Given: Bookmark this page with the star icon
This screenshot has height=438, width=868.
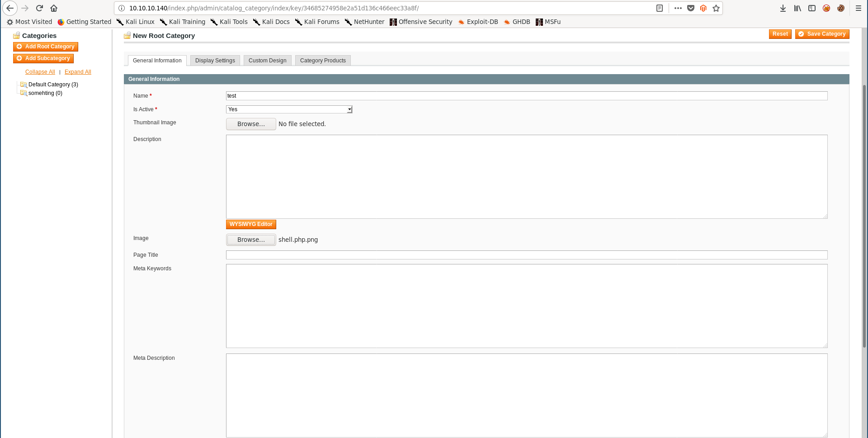Looking at the screenshot, I should click(716, 8).
